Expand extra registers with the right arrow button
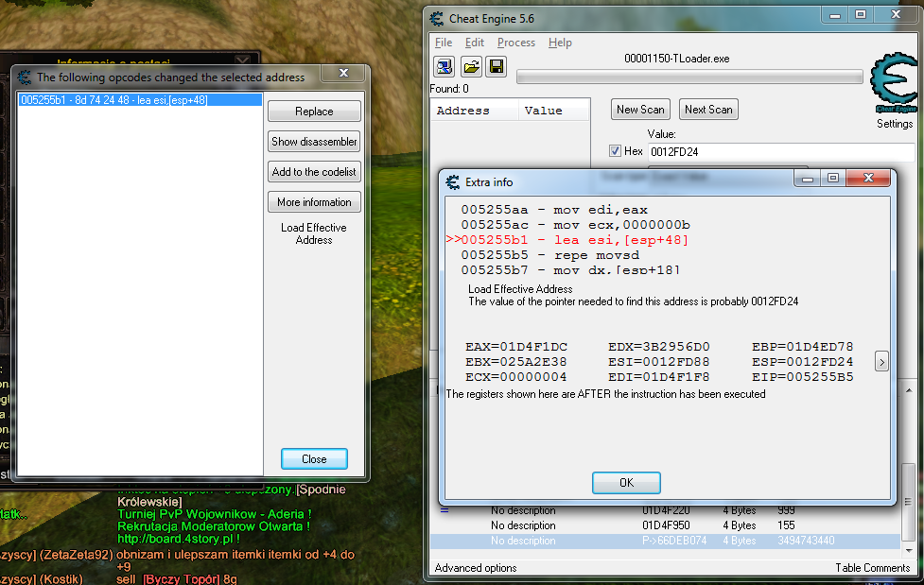The height and width of the screenshot is (585, 924). (x=881, y=361)
